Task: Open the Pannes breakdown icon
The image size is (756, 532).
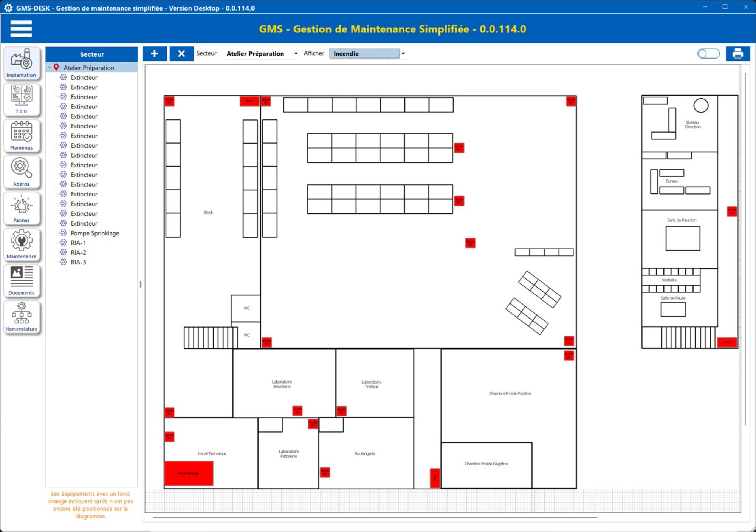Action: [x=22, y=208]
